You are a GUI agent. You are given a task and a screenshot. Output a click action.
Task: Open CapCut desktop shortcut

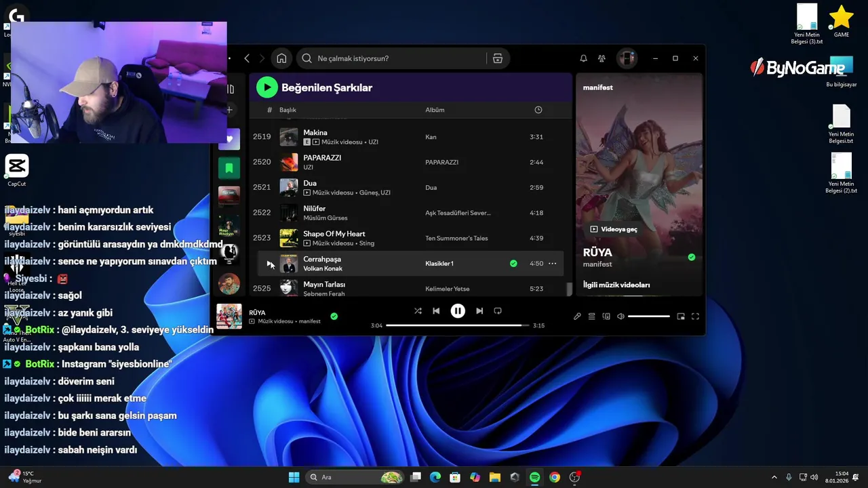click(x=17, y=170)
